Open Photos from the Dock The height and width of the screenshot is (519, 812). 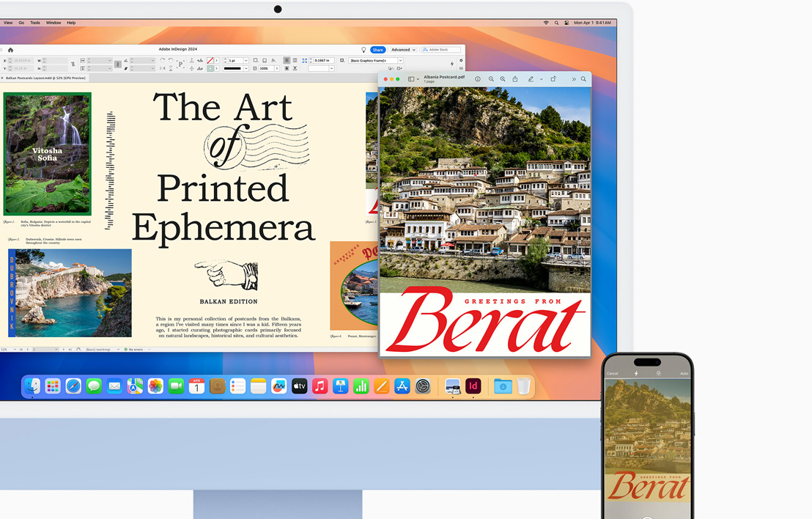(x=155, y=386)
